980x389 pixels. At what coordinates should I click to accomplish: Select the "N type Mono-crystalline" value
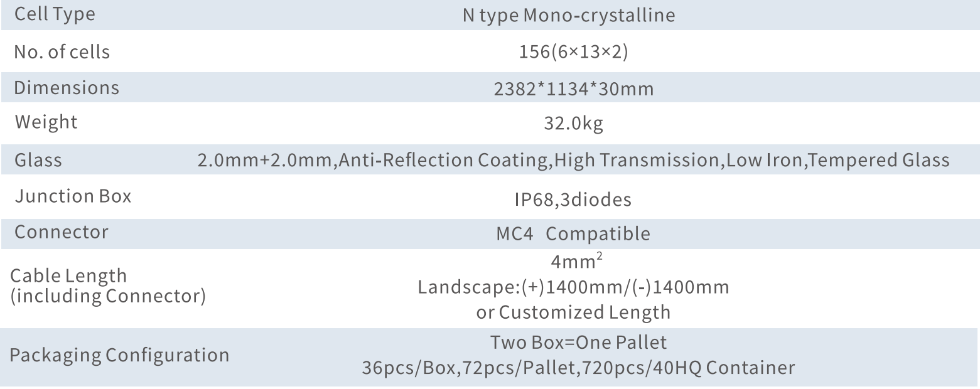click(x=568, y=16)
